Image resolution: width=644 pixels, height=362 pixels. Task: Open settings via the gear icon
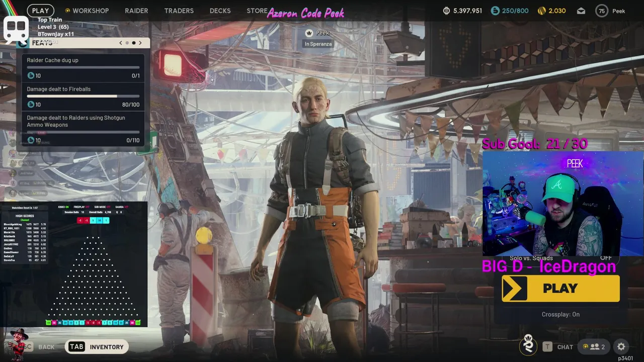pyautogui.click(x=621, y=346)
